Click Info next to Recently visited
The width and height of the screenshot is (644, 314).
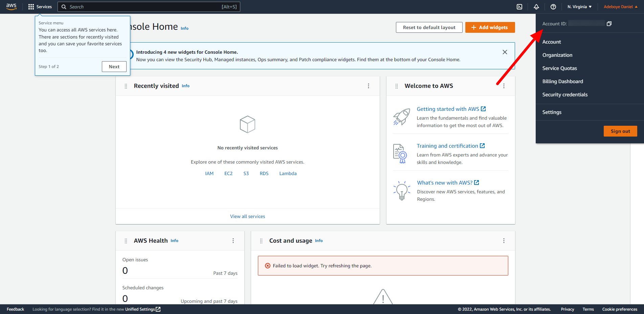pos(185,86)
